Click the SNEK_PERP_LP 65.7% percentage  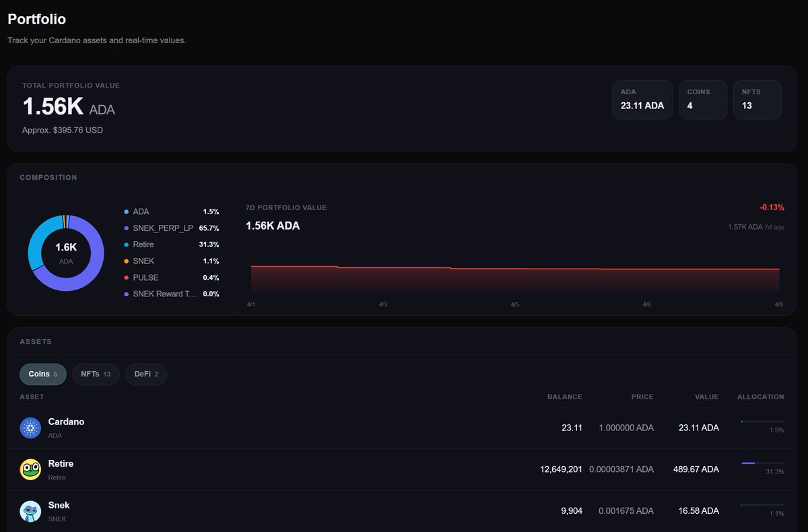[209, 228]
